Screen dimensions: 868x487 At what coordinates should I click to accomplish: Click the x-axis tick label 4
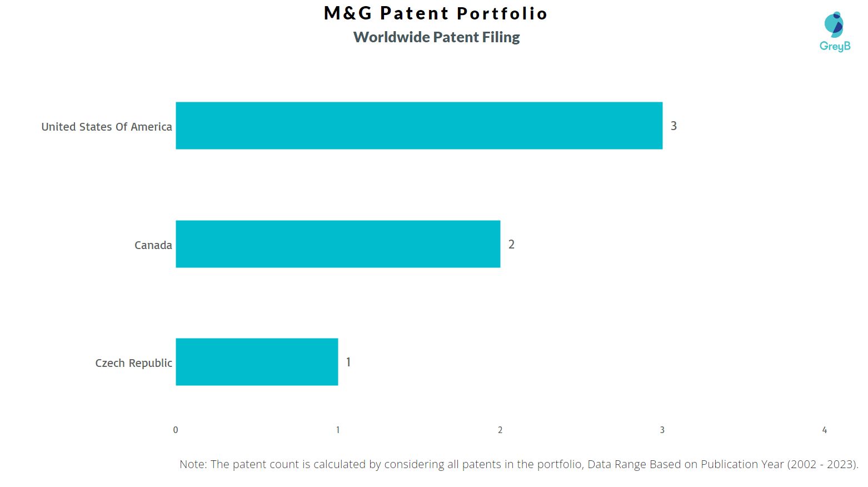825,430
